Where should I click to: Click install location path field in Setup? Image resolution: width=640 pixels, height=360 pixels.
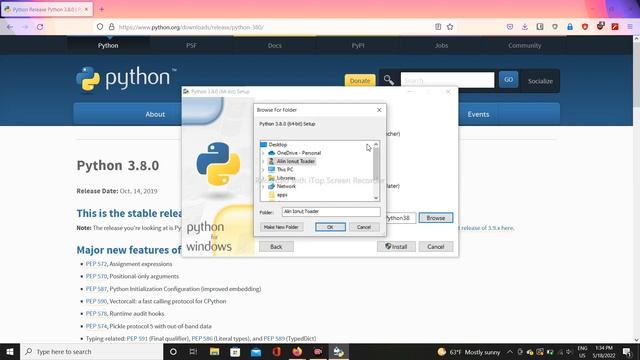pos(401,218)
